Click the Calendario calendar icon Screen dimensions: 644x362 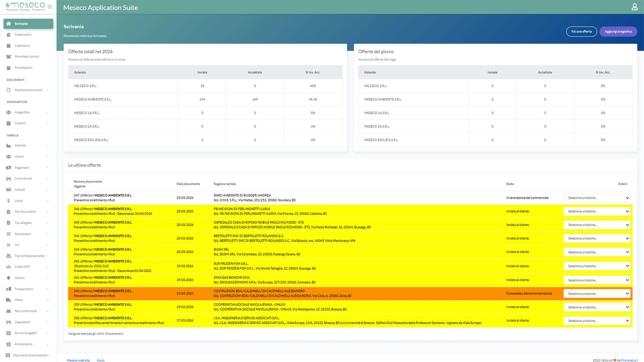[9, 46]
